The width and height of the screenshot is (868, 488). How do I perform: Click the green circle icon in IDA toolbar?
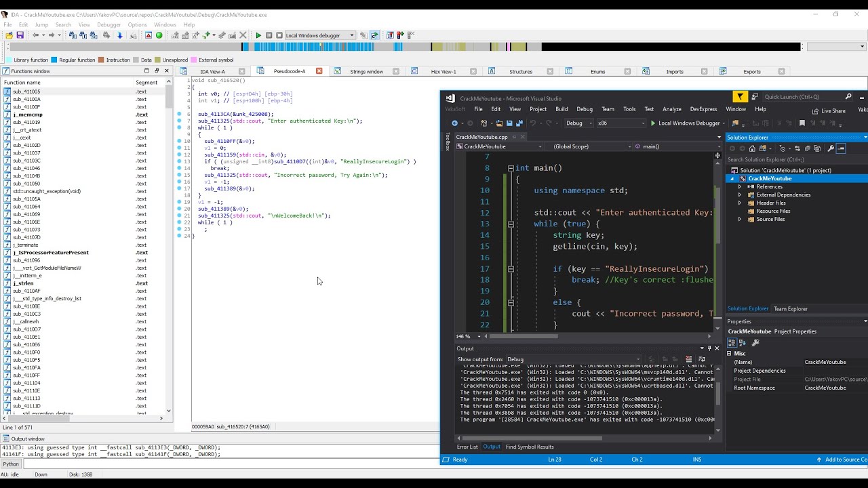tap(159, 35)
